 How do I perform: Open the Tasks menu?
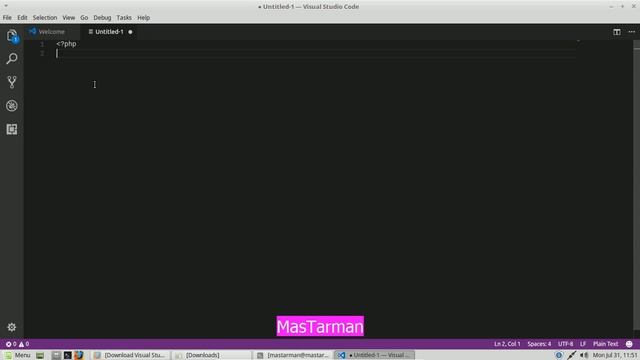[124, 18]
